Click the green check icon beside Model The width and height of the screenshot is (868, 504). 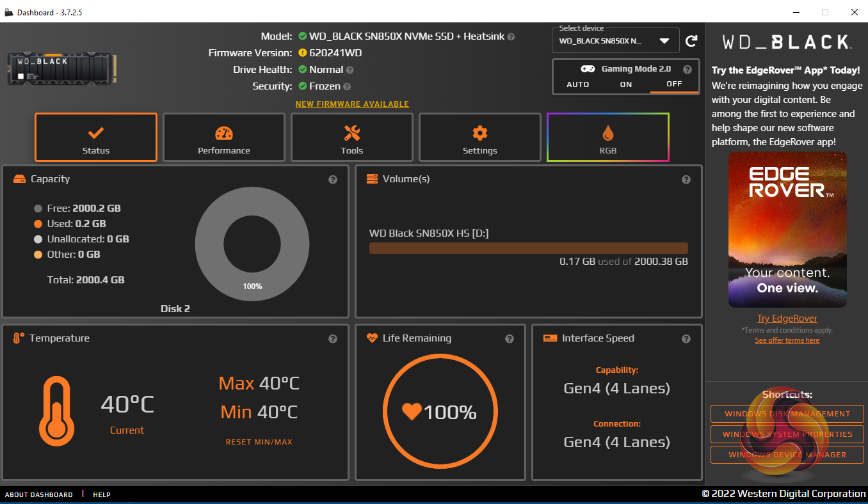point(303,36)
